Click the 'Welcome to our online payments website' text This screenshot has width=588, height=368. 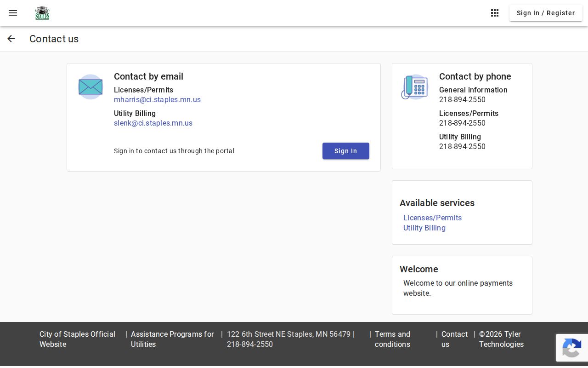click(458, 288)
